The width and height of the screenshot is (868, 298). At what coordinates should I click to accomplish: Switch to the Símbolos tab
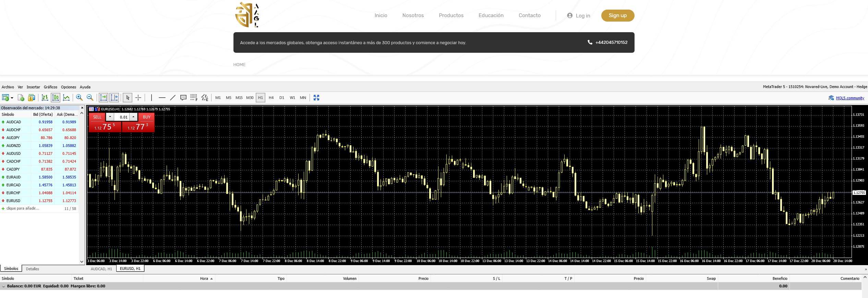click(x=11, y=269)
